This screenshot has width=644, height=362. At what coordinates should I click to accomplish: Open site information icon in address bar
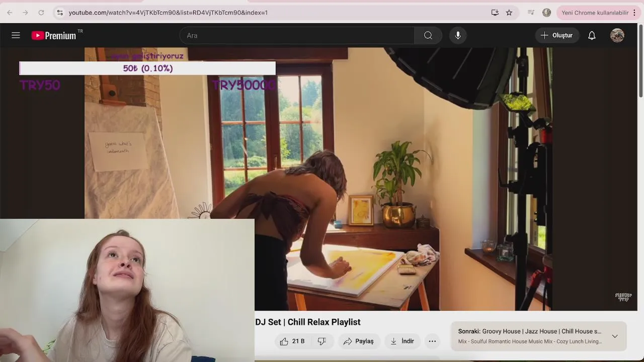(60, 13)
